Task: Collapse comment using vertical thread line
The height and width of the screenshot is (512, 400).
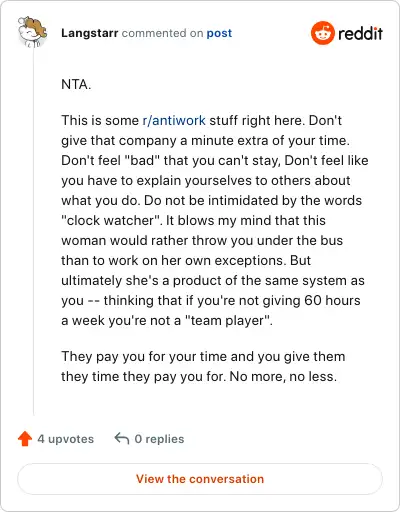Action: 34,232
